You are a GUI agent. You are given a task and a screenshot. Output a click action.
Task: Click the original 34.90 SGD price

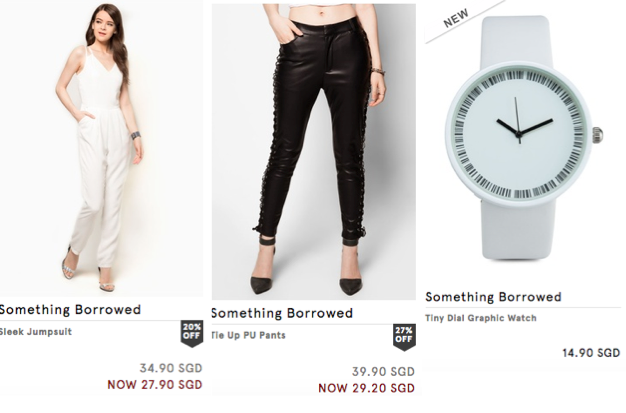point(171,368)
